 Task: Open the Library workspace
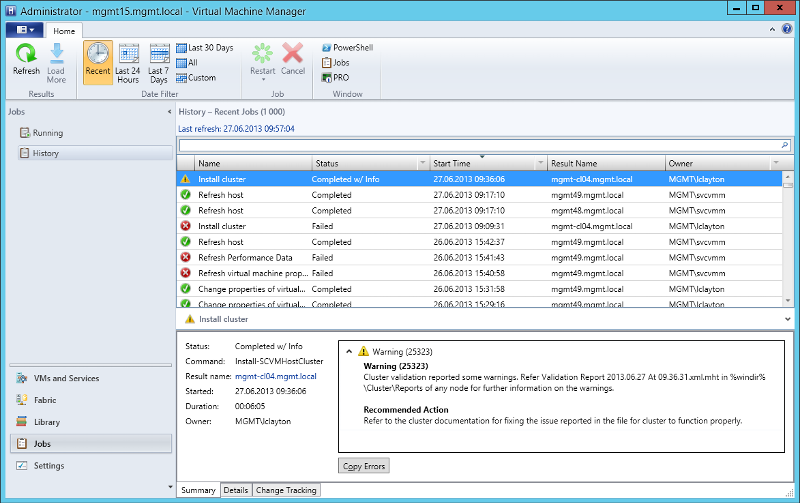coord(91,422)
